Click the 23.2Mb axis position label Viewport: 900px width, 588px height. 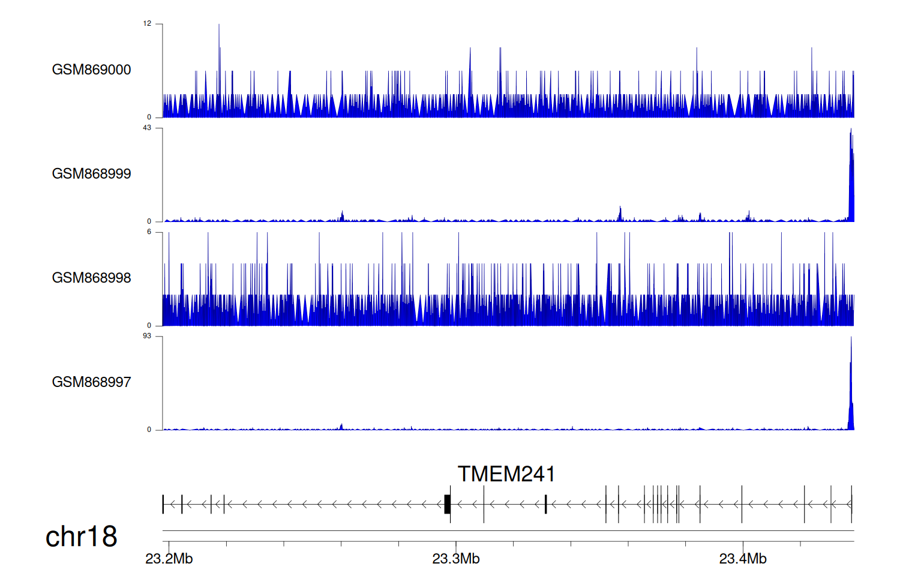pos(169,559)
